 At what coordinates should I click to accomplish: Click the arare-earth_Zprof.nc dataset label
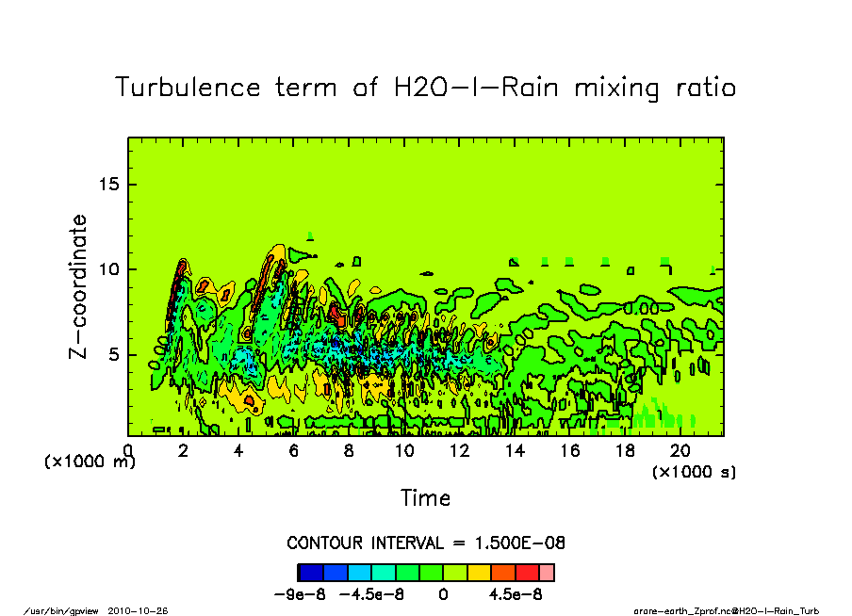726,610
